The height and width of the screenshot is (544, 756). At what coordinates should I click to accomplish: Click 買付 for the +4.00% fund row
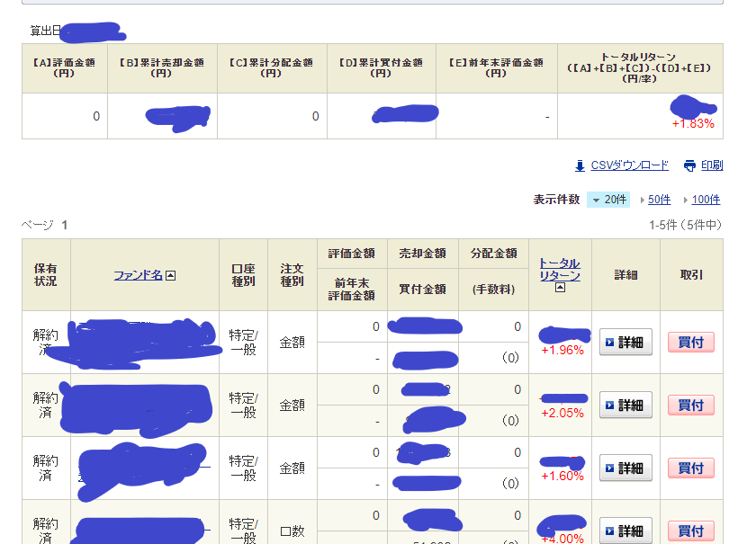point(691,531)
